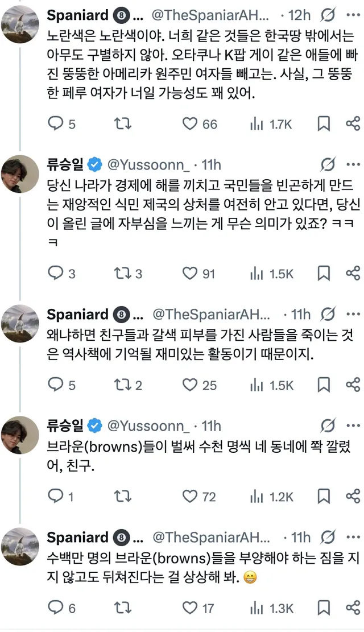The image size is (364, 632).
Task: View analytics showing 1.7K views
Action: tap(257, 123)
